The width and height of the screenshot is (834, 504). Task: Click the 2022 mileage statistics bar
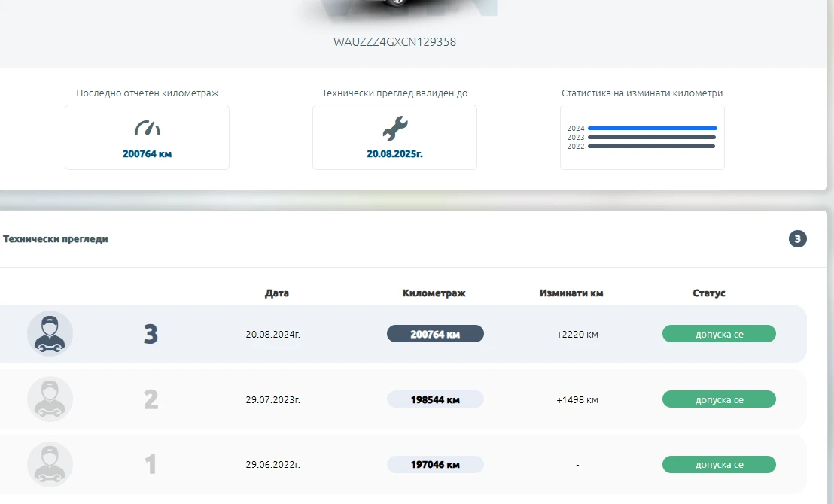651,147
